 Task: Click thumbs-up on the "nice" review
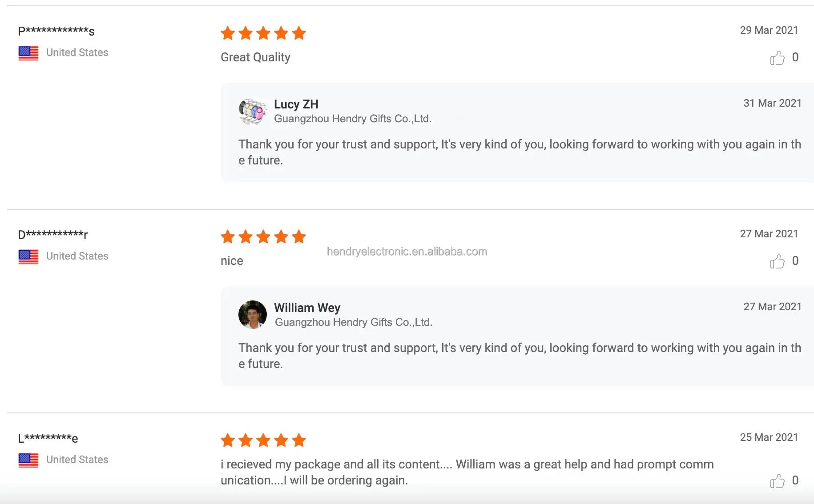pos(777,261)
